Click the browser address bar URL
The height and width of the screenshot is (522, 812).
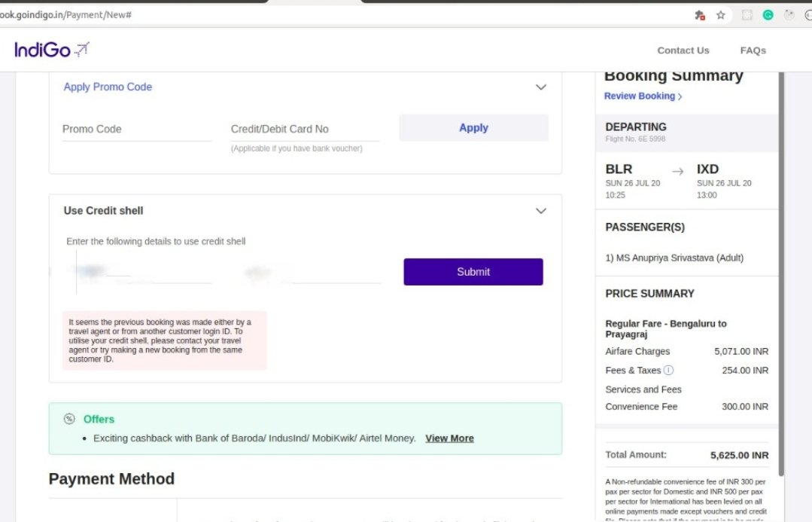tap(65, 15)
